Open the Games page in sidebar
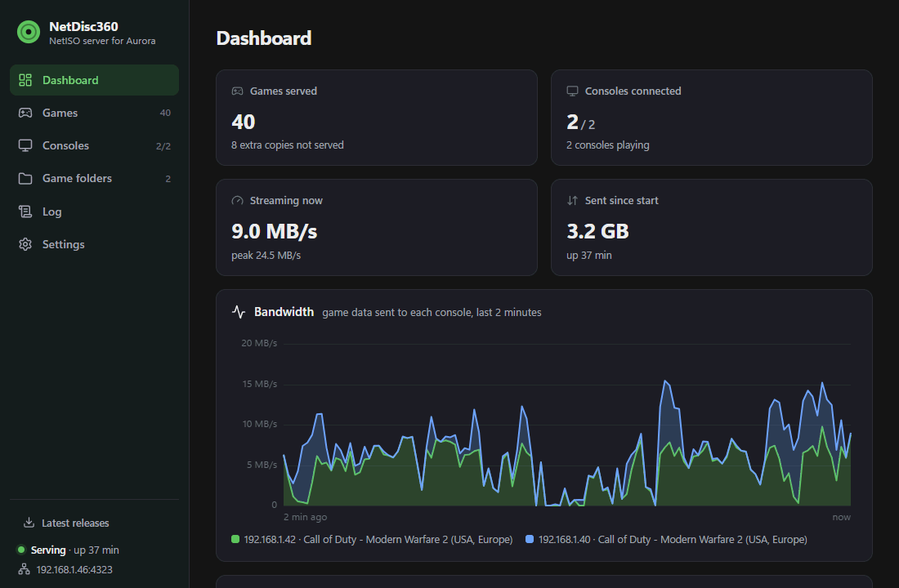Screen dimensions: 899x588 (94, 113)
